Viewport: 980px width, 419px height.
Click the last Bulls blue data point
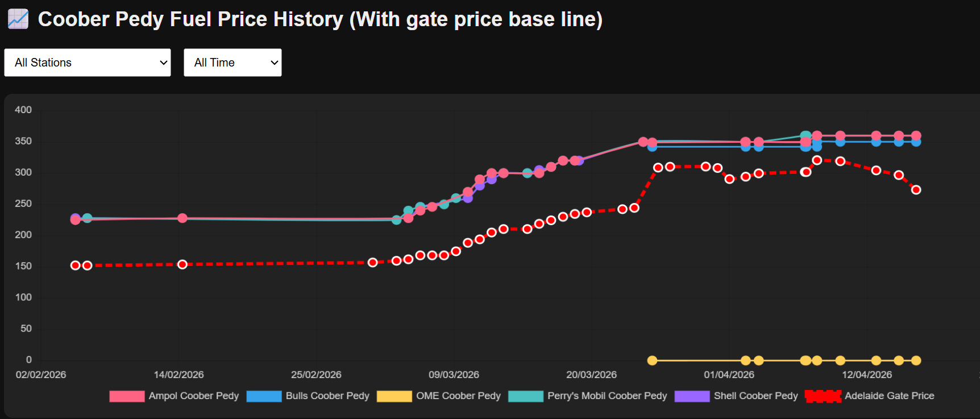pos(916,142)
